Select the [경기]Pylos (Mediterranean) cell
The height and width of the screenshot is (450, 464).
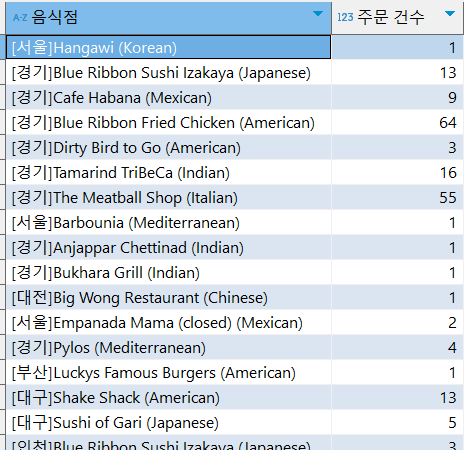(x=169, y=347)
